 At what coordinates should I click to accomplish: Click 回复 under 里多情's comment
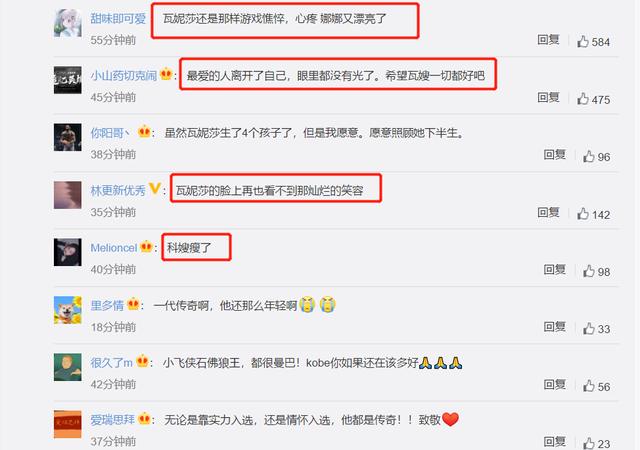pyautogui.click(x=554, y=327)
